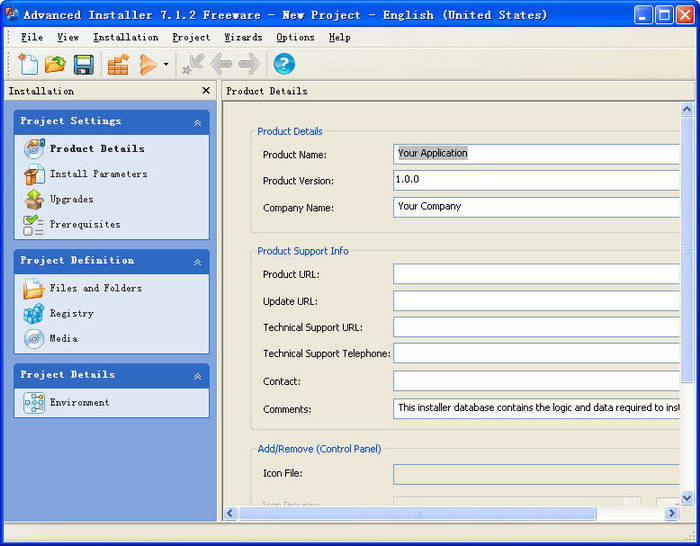
Task: Click the Open Project folder icon
Action: point(56,65)
